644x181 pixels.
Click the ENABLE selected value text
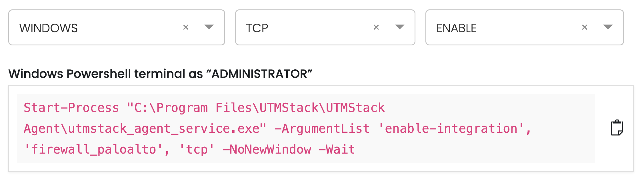(x=456, y=28)
